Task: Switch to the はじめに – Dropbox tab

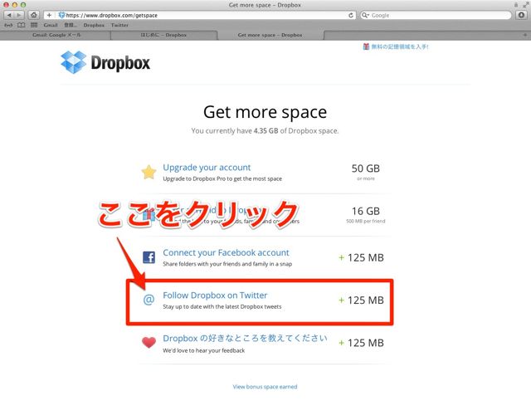Action: point(163,35)
